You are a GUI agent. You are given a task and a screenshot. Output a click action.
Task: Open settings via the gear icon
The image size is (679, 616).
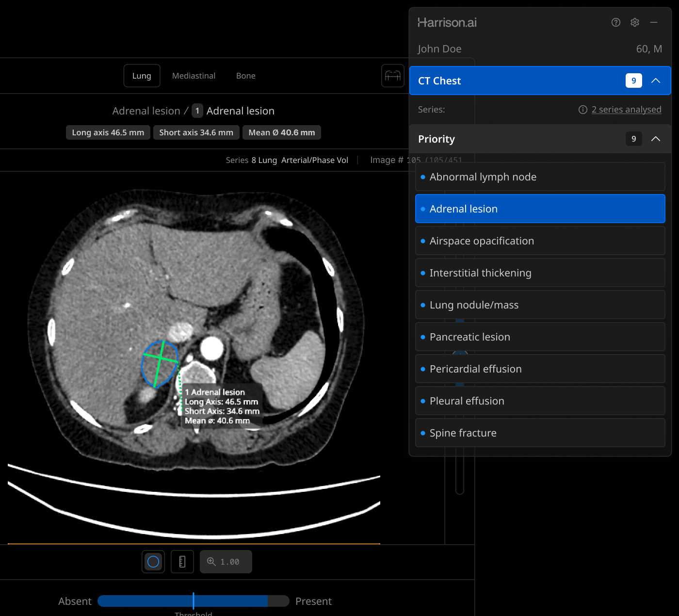(634, 22)
